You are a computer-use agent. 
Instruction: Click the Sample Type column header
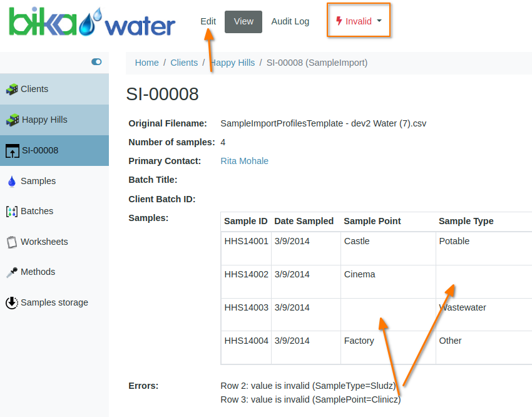pos(466,221)
